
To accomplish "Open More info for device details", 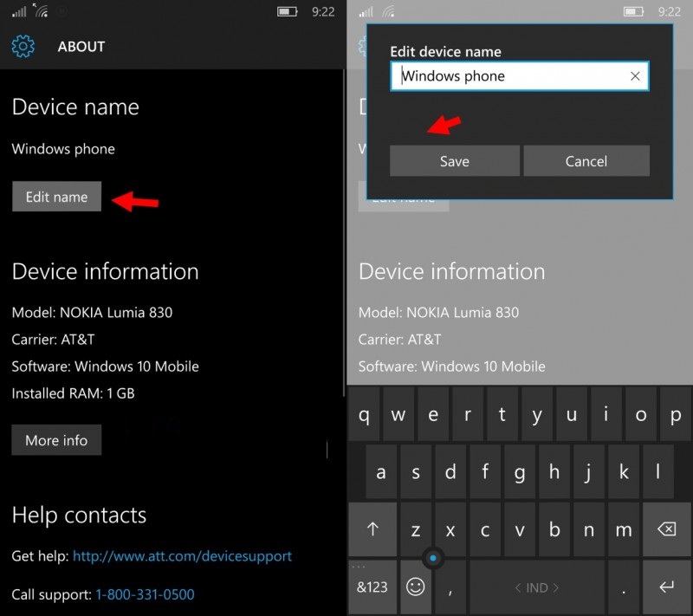I will coord(56,440).
